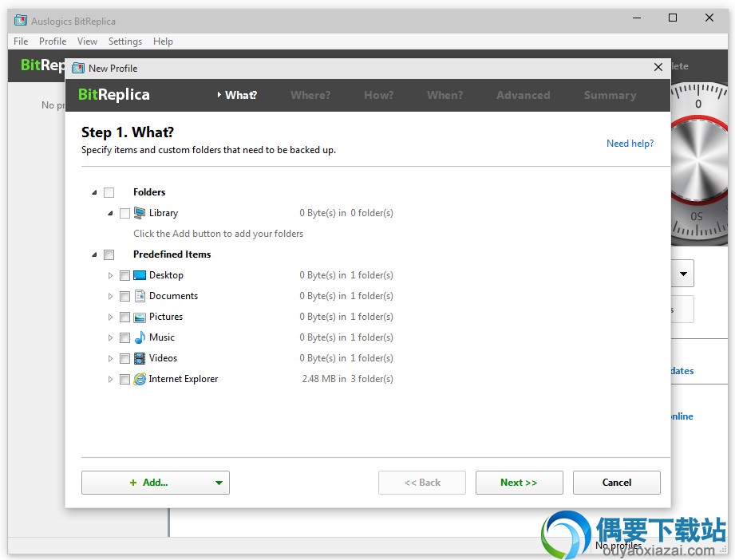Collapse the Predefined Items group
The height and width of the screenshot is (560, 735).
click(x=94, y=254)
